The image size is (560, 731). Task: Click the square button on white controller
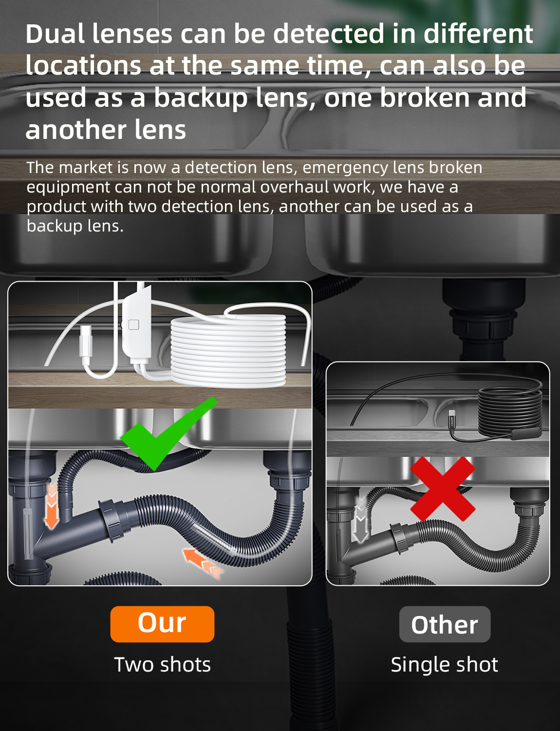point(133,325)
